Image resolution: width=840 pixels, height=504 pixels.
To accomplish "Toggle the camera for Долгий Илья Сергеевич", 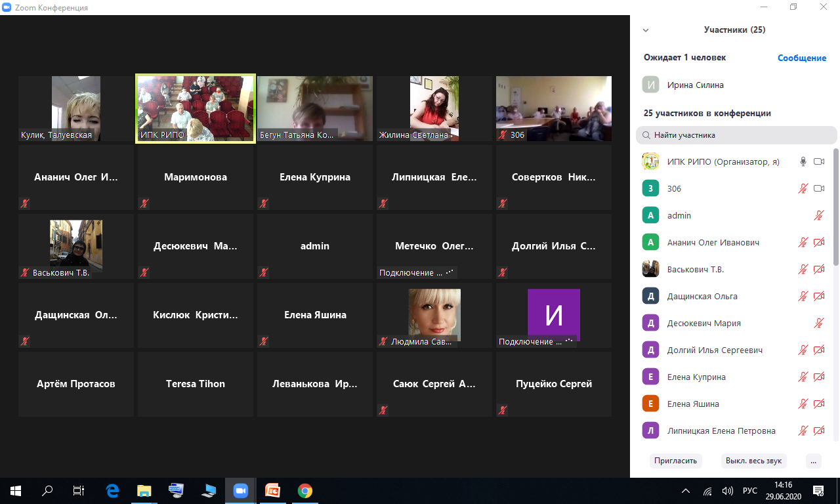I will tap(818, 350).
